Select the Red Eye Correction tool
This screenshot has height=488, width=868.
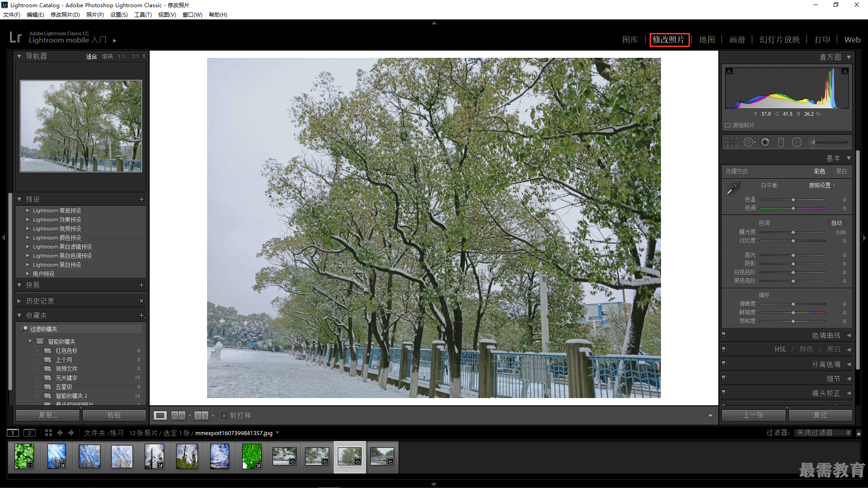tap(765, 142)
